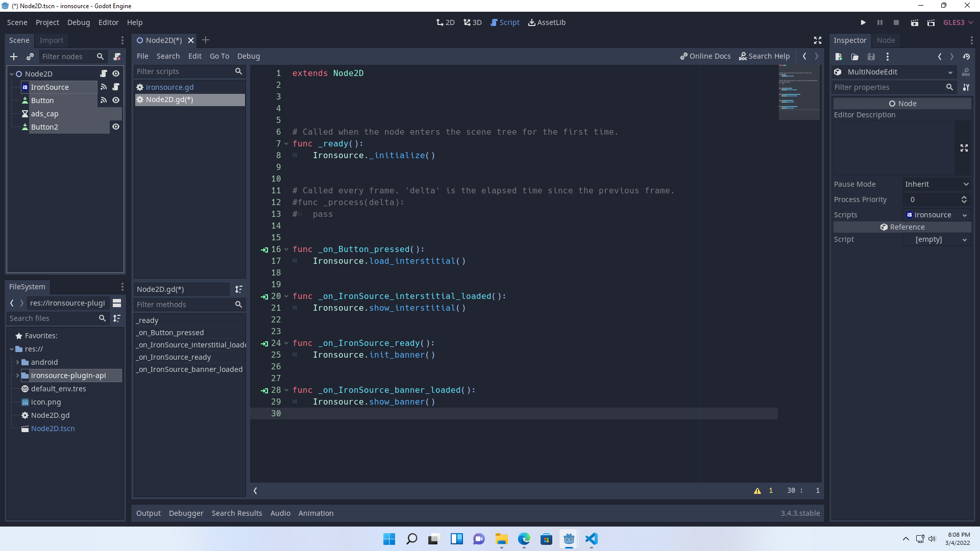This screenshot has width=980, height=551.
Task: Instance a child scene using the link icon
Action: pyautogui.click(x=30, y=57)
